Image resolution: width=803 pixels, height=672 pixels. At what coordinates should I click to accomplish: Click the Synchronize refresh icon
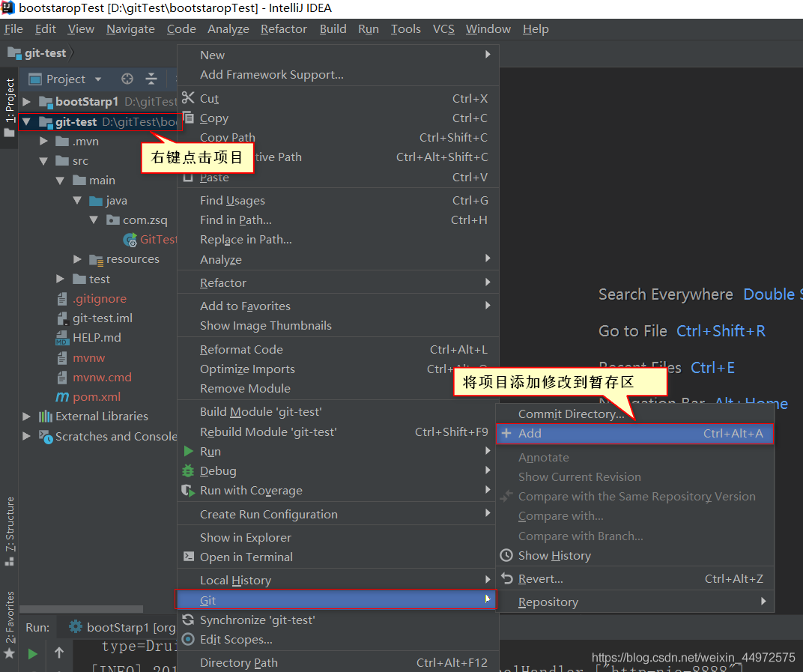189,620
